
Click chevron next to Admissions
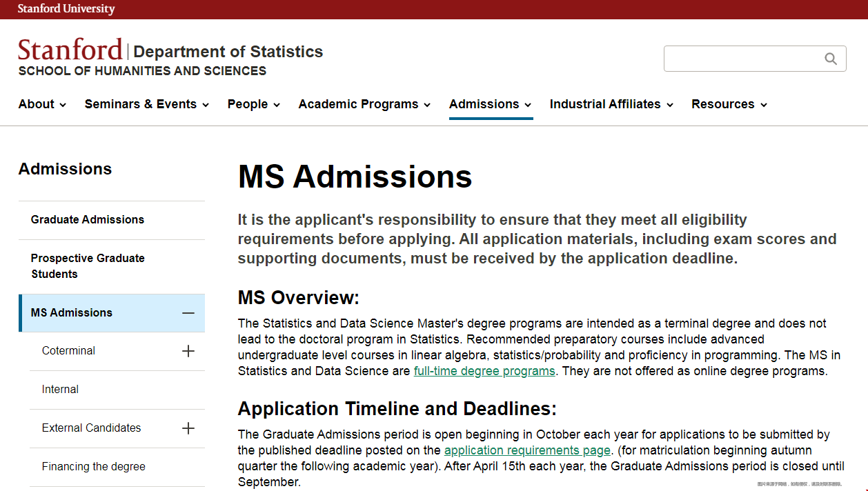pos(528,106)
